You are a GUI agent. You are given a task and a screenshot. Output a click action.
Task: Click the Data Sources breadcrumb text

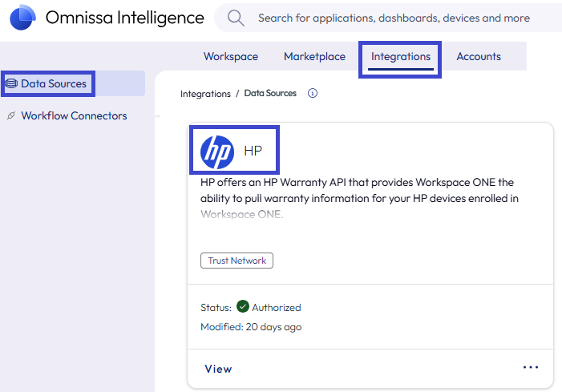(270, 93)
